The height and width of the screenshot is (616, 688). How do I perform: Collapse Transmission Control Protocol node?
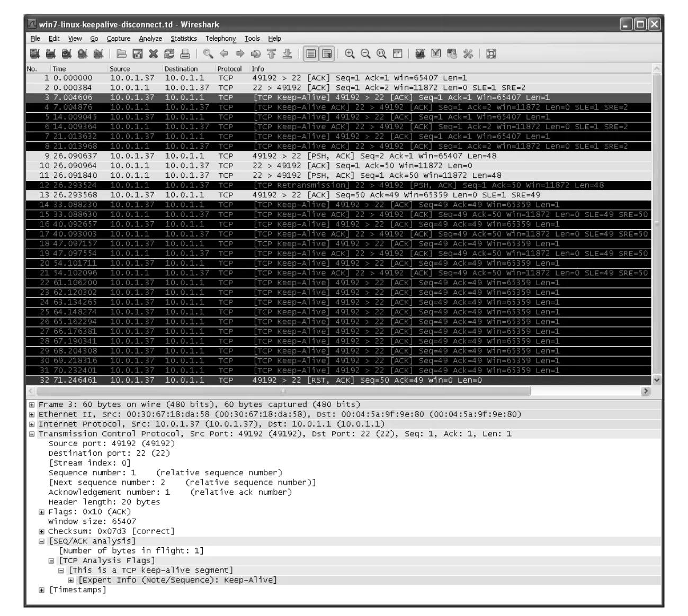click(x=32, y=434)
